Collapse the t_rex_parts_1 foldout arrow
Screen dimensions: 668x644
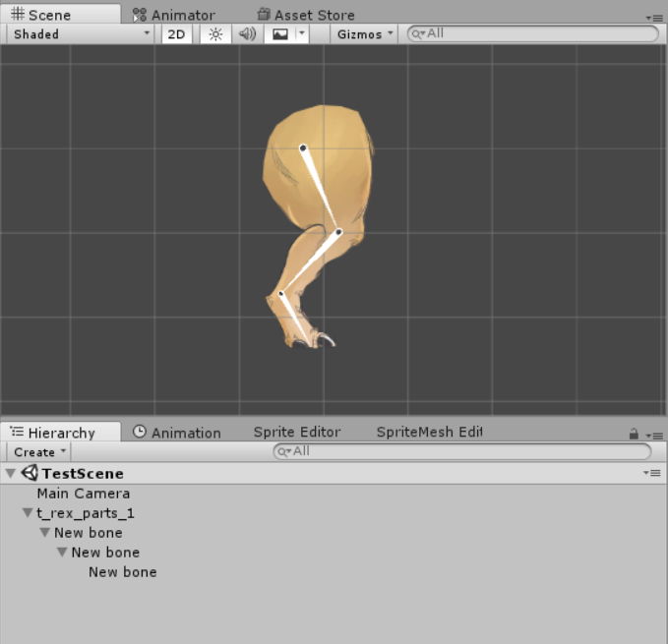pos(28,513)
